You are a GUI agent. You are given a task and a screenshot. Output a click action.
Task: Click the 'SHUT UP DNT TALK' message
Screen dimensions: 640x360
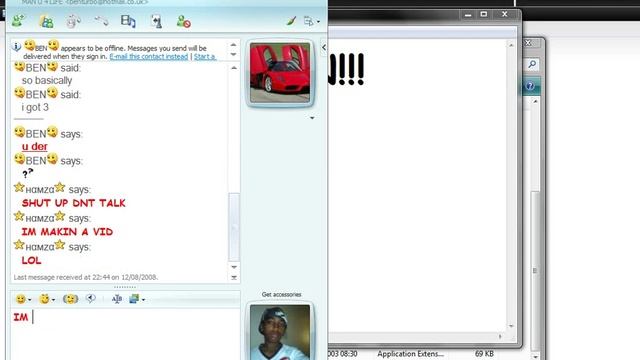click(x=74, y=203)
